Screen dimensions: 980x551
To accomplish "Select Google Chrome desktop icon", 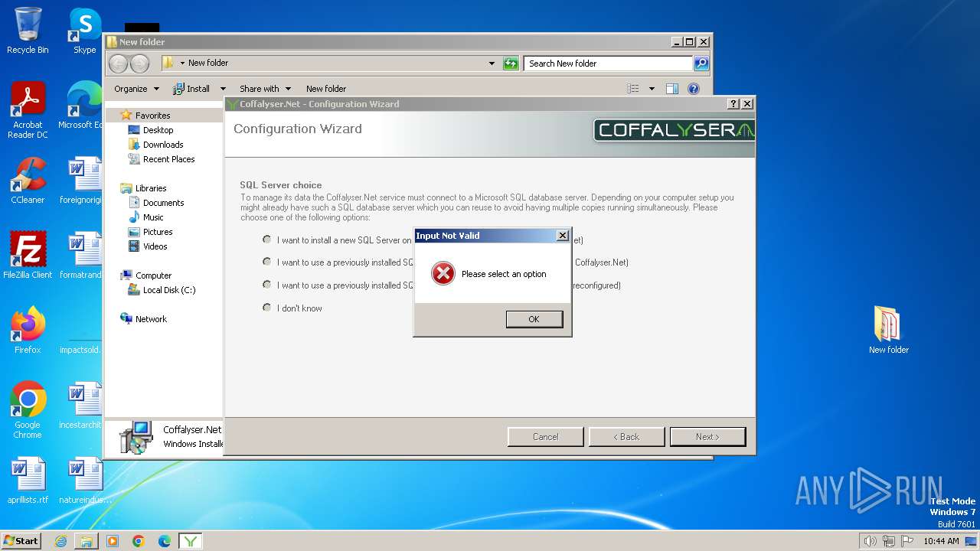I will [28, 410].
